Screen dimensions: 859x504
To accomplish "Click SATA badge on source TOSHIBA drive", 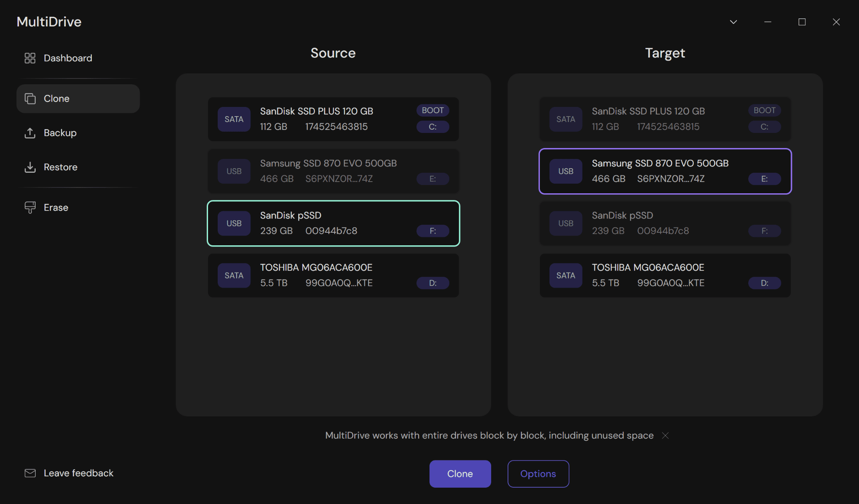I will coord(234,275).
